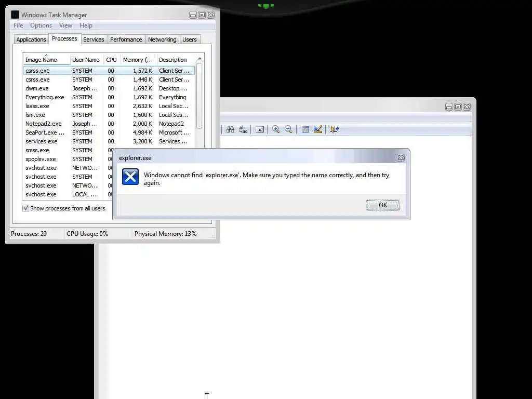Maximize the Windows Task Manager window
Screen dimensions: 532x399
pos(202,15)
